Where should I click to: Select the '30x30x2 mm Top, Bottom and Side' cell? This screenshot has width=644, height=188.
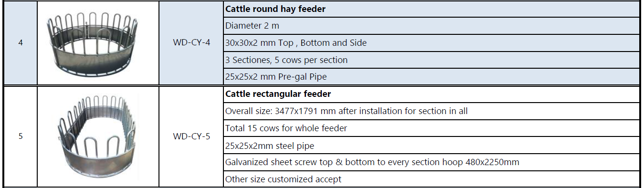tap(432, 43)
